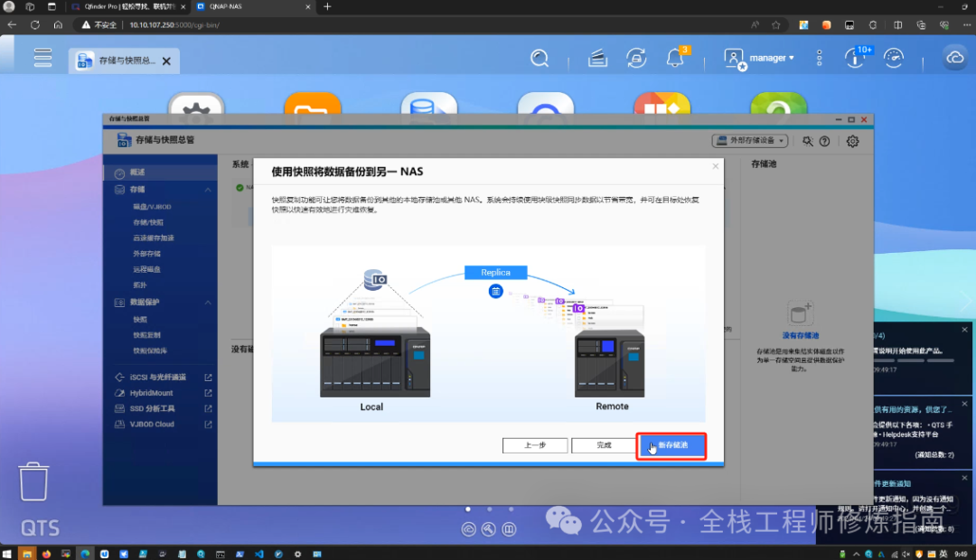
Task: Dismiss the middle notification card
Action: tap(965, 404)
